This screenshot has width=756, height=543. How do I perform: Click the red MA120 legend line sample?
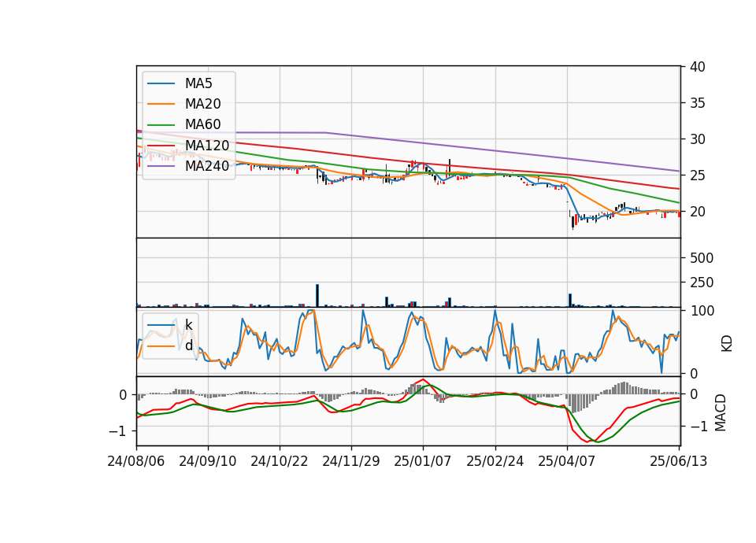pyautogui.click(x=161, y=146)
